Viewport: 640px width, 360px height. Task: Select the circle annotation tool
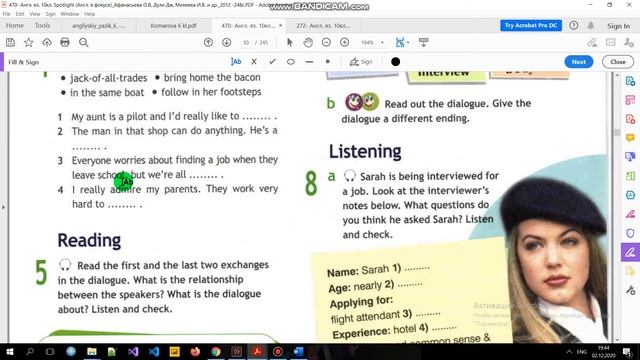(291, 62)
